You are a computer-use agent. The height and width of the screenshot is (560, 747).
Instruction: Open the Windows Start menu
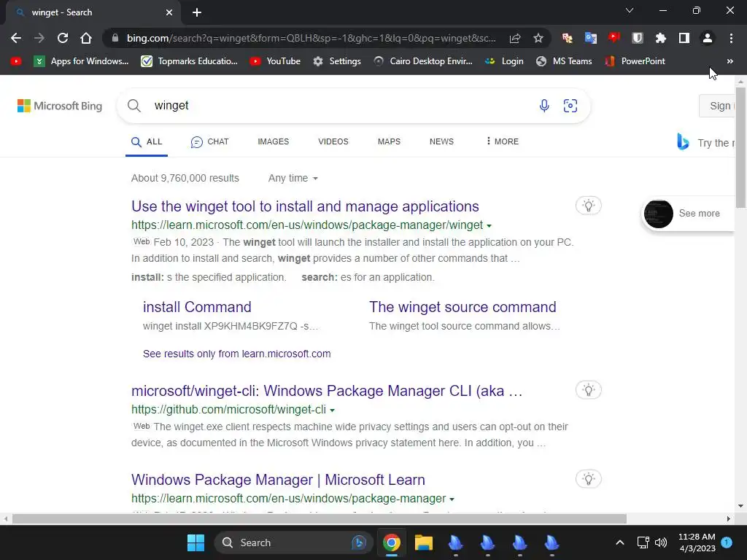pos(196,542)
